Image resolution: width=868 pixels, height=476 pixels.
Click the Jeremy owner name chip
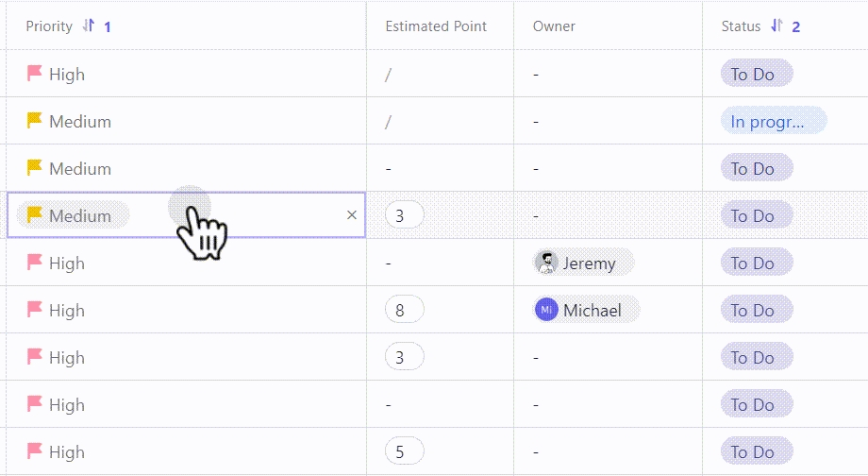pyautogui.click(x=589, y=263)
